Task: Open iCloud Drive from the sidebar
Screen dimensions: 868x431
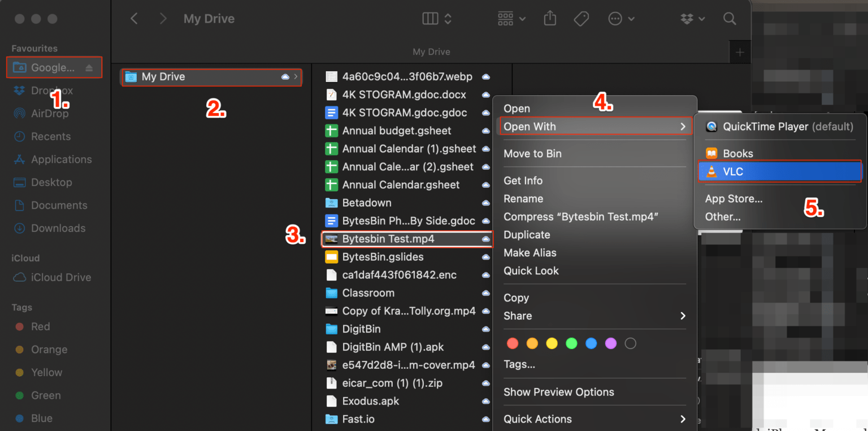Action: click(52, 277)
